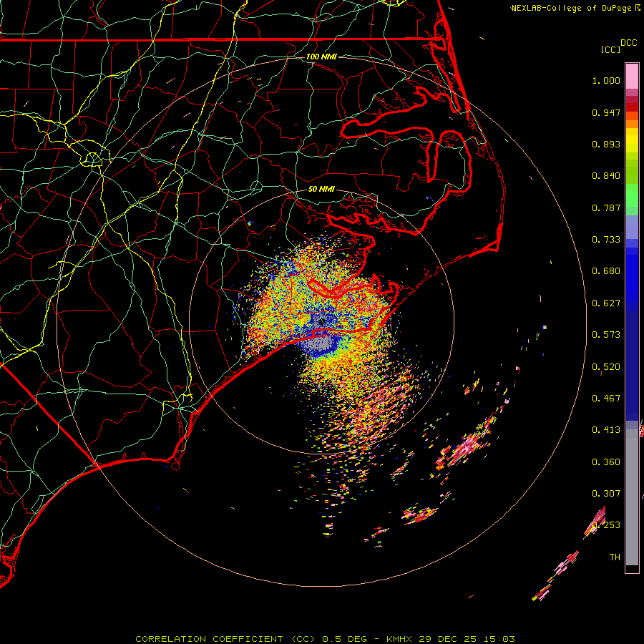The width and height of the screenshot is (644, 644).
Task: Click the DCC legend title
Action: pyautogui.click(x=628, y=43)
